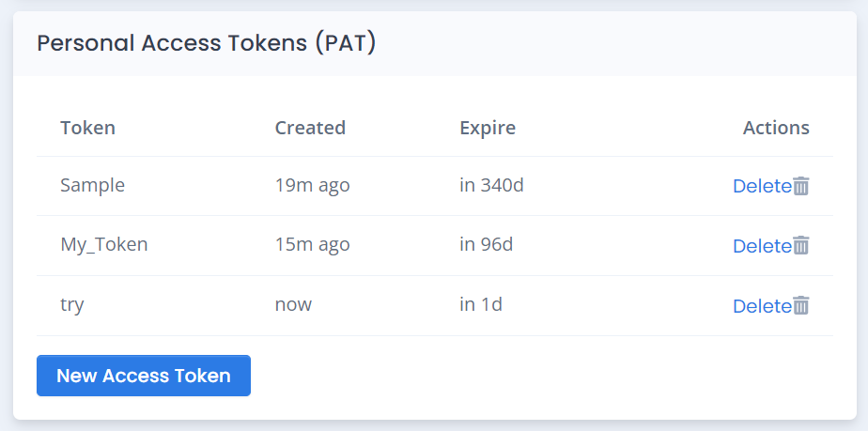This screenshot has height=431, width=868.
Task: Click the Delete link in the try row
Action: pyautogui.click(x=761, y=306)
